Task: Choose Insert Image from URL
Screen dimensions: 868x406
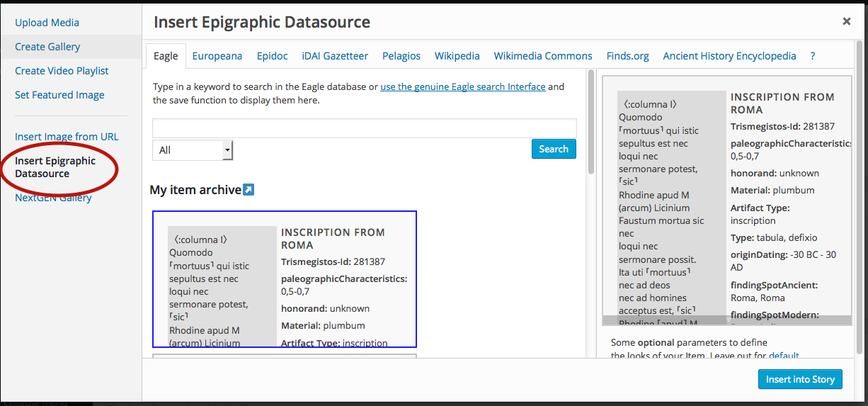Action: 67,137
